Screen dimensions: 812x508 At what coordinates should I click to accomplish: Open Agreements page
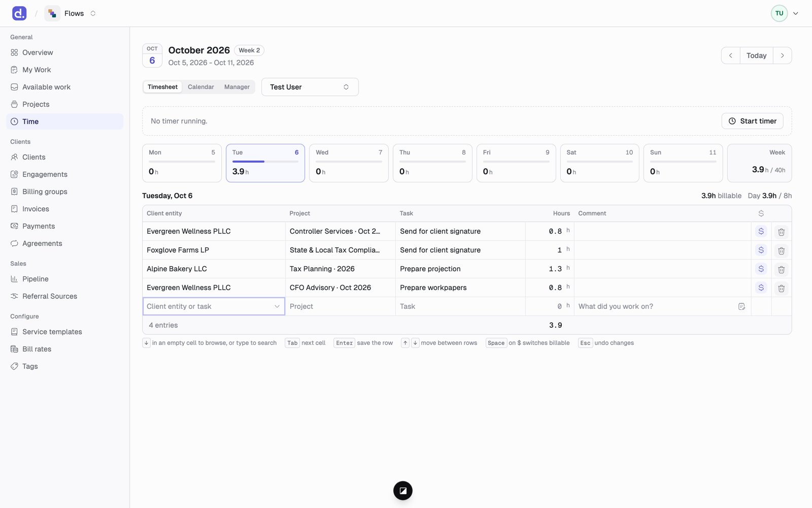[64, 243]
